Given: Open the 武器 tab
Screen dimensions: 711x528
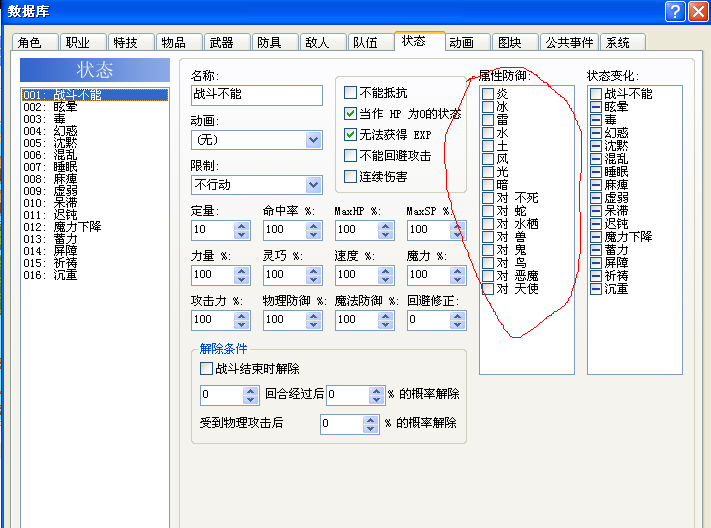Looking at the screenshot, I should (227, 43).
